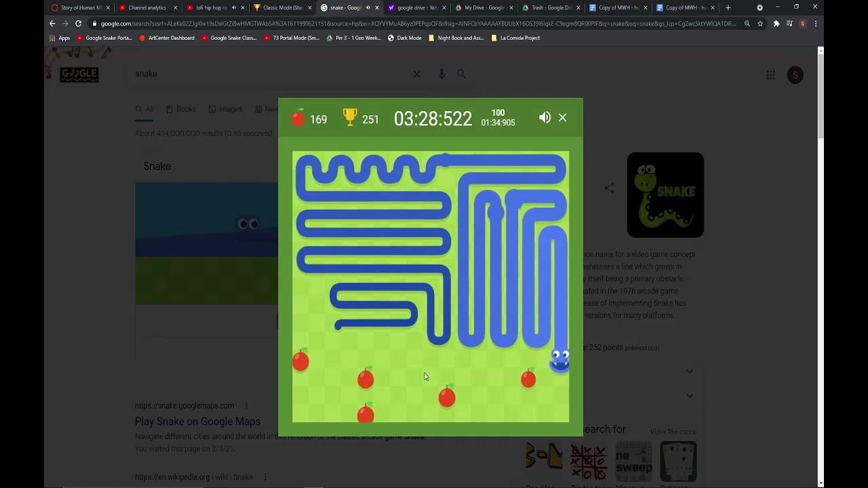Select the All results tab
This screenshot has width=868, height=488.
pyautogui.click(x=144, y=109)
